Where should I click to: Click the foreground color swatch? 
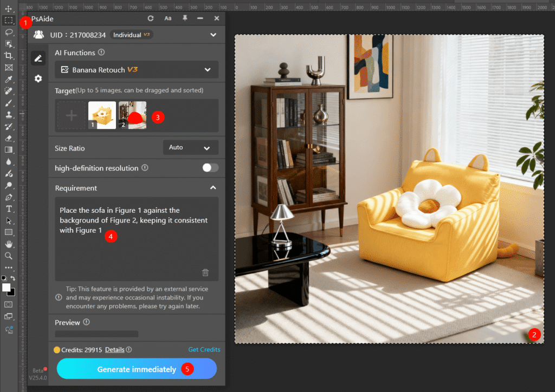click(x=7, y=287)
